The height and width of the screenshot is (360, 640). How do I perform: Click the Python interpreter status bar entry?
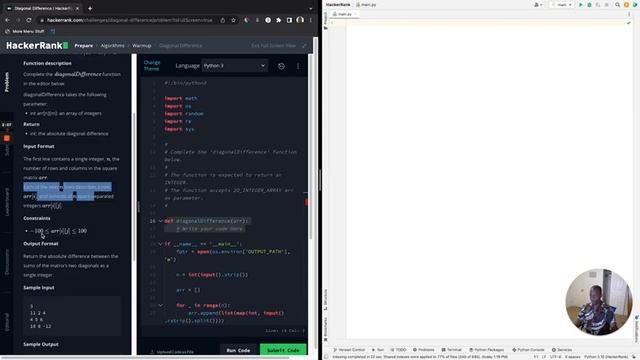pos(606,357)
